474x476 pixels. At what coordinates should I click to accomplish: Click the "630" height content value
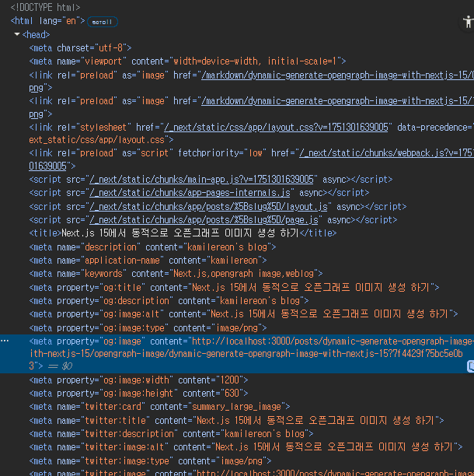point(234,394)
